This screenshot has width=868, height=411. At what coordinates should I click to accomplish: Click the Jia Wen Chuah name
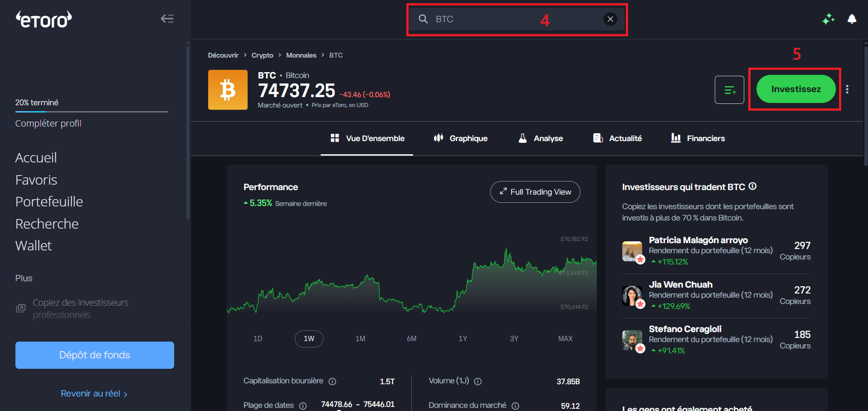tap(681, 284)
